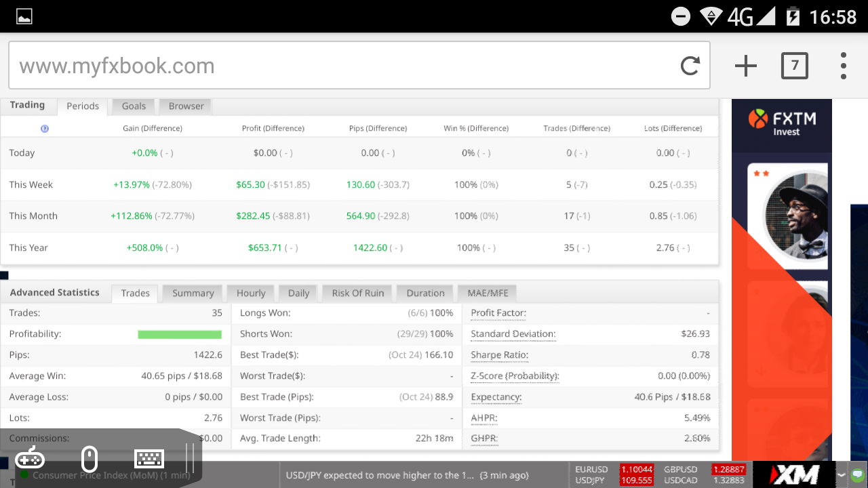
Task: Click This Year pips 1422.60
Action: click(x=370, y=248)
